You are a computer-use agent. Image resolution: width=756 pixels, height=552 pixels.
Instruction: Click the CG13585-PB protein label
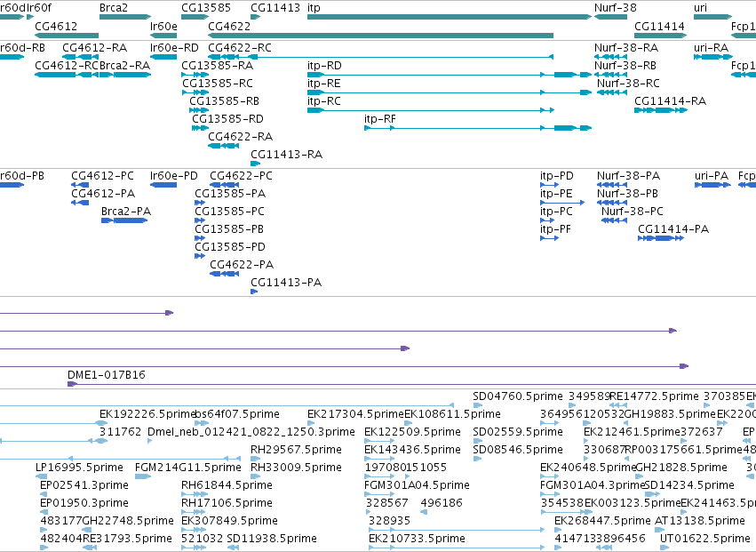(229, 229)
